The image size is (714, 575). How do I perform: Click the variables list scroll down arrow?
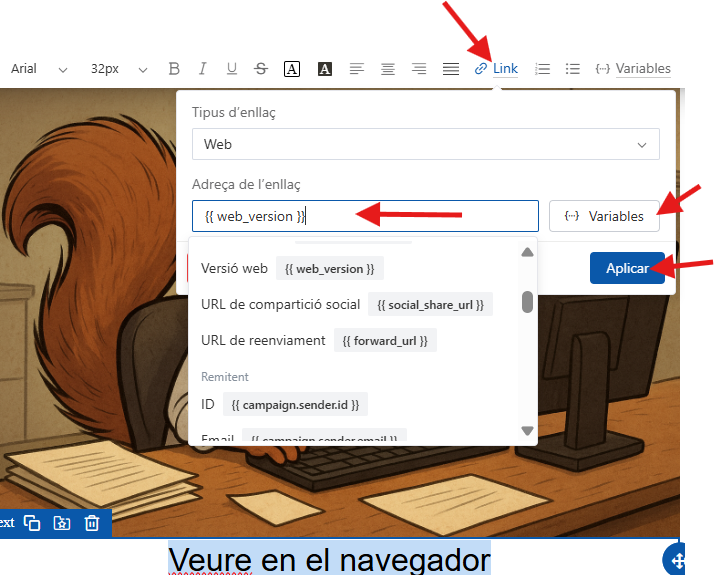pyautogui.click(x=527, y=430)
